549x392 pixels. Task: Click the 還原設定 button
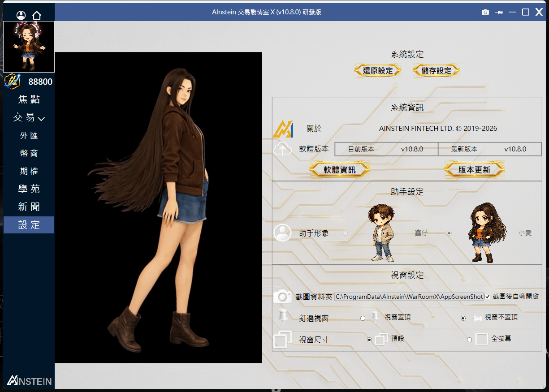(378, 71)
